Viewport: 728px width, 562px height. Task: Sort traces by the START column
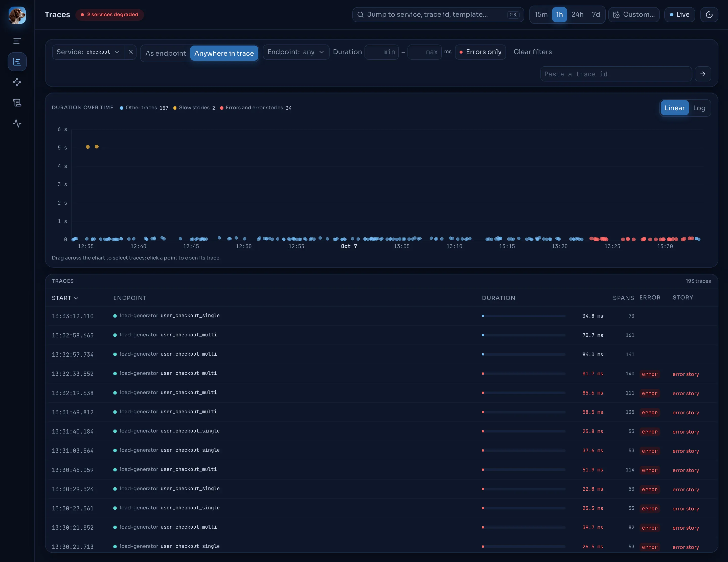point(65,298)
